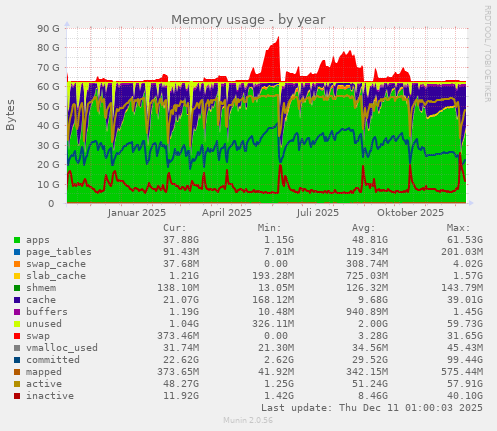Click the 'slab_cache' legend label

coord(56,276)
